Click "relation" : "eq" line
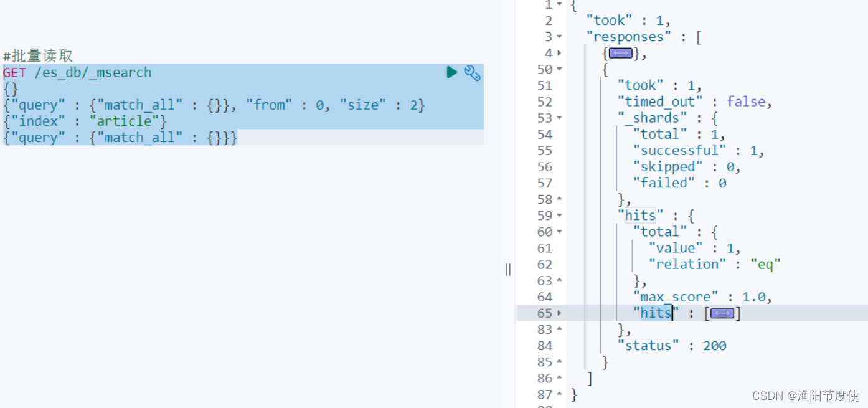Image resolution: width=868 pixels, height=408 pixels. coord(714,264)
